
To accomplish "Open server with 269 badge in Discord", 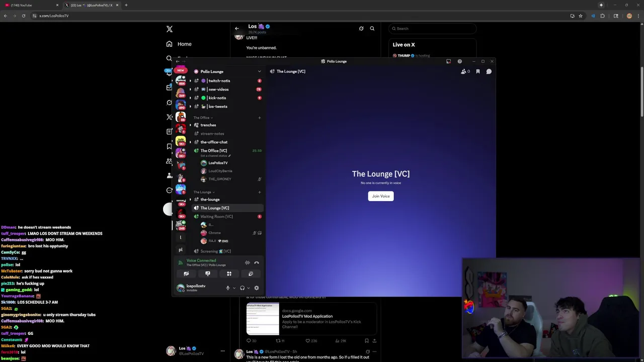I will point(181,93).
